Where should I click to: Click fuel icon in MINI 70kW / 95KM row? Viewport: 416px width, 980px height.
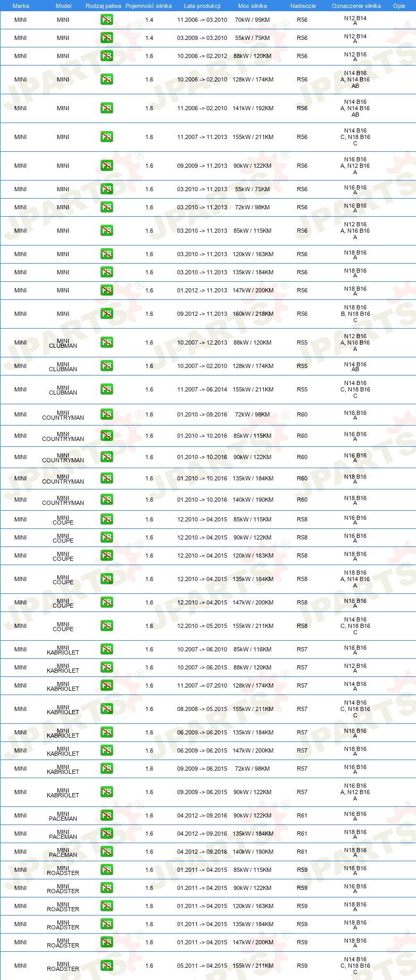pyautogui.click(x=106, y=20)
